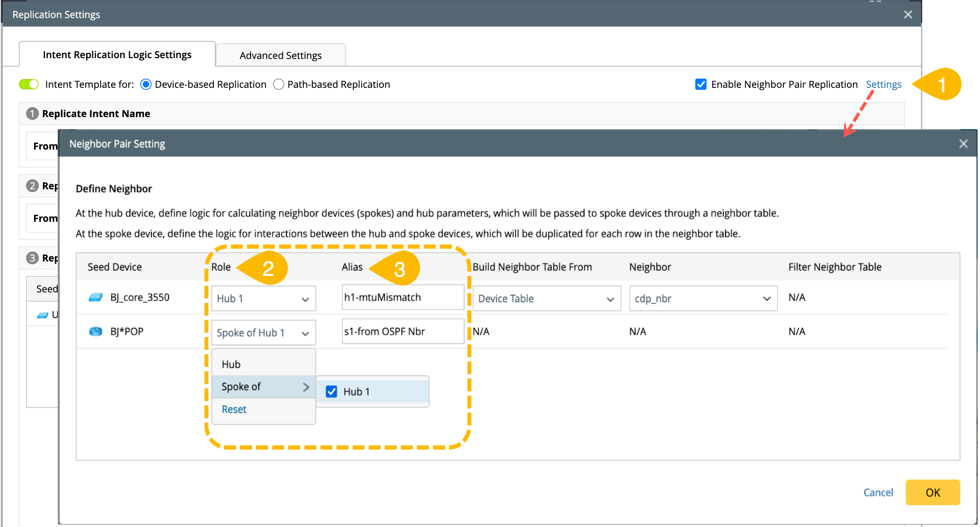Close the Neighbor Pair Setting dialog
Image resolution: width=980 pixels, height=527 pixels.
[x=963, y=144]
